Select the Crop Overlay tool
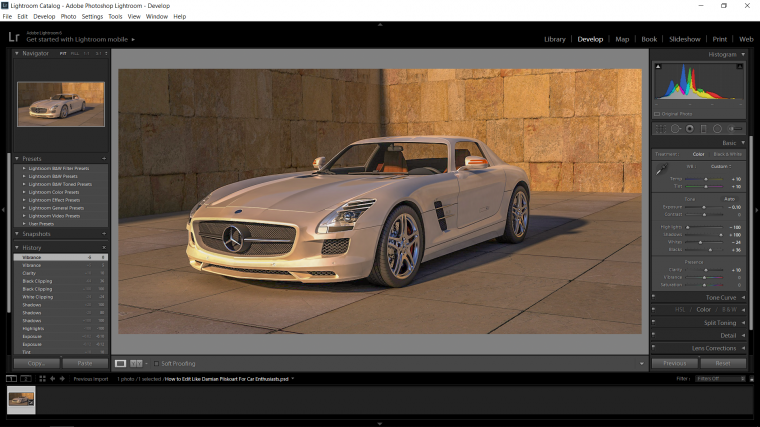The width and height of the screenshot is (760, 427). pyautogui.click(x=660, y=129)
